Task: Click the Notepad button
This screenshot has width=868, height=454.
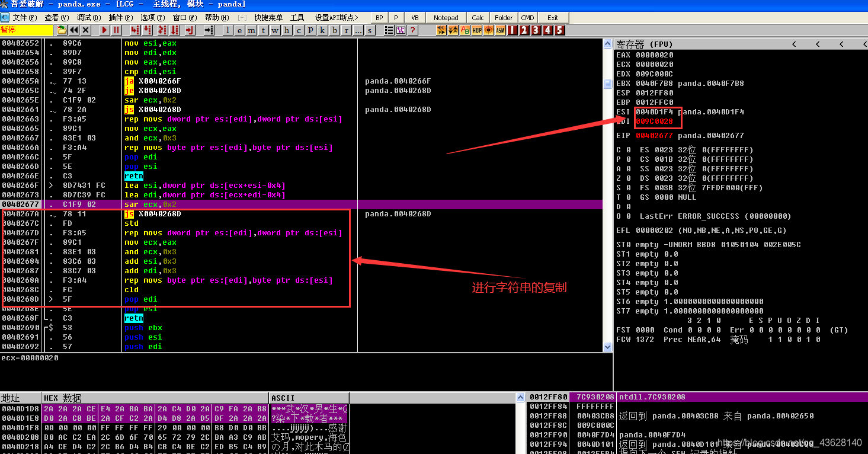Action: click(x=446, y=18)
